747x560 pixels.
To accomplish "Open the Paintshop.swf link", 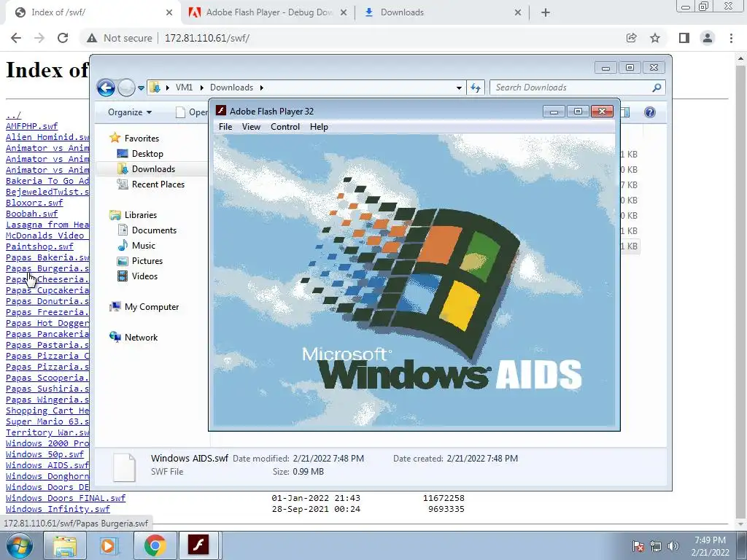I will pos(39,246).
